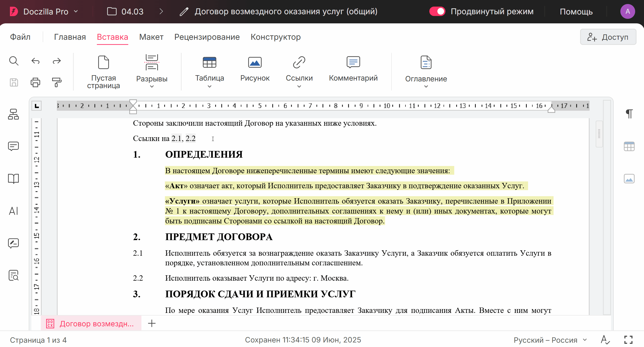Click the right indent marker on ruler

[x=551, y=109]
